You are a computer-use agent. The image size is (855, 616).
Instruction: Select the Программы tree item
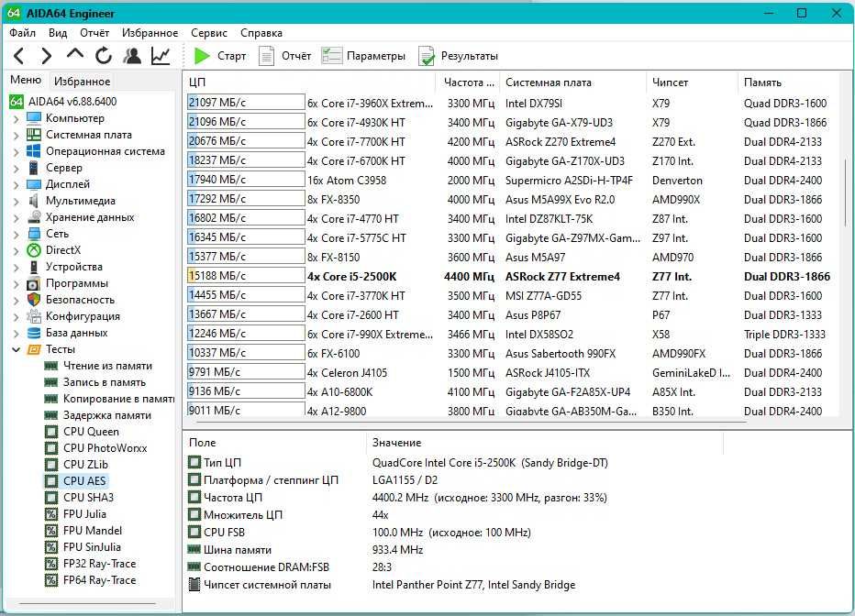tap(77, 282)
